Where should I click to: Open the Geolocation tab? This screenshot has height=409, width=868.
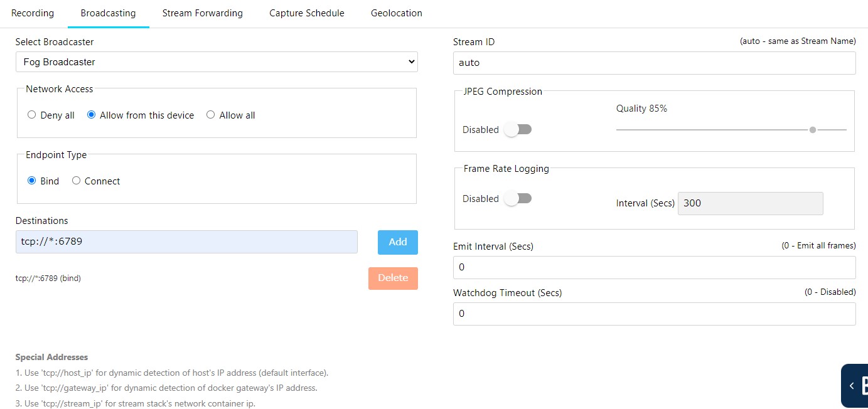click(396, 13)
